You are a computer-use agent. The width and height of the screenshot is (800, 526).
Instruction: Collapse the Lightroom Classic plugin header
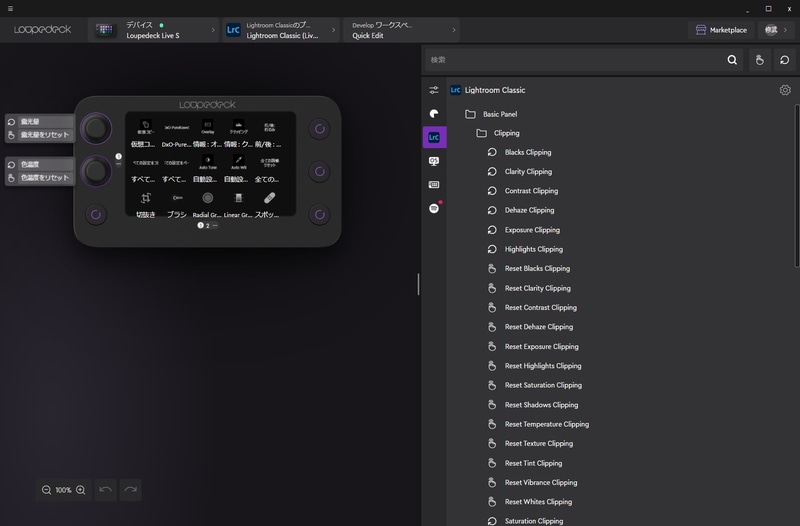(x=487, y=90)
